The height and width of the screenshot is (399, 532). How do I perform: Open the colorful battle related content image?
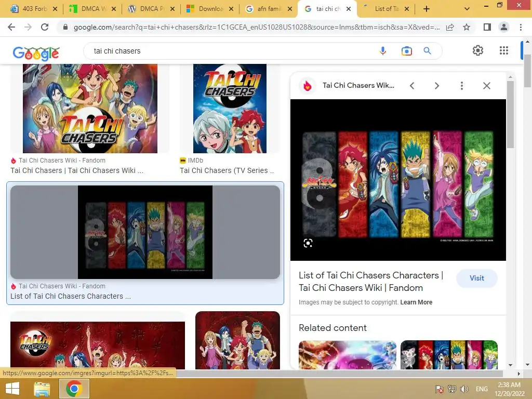(348, 355)
